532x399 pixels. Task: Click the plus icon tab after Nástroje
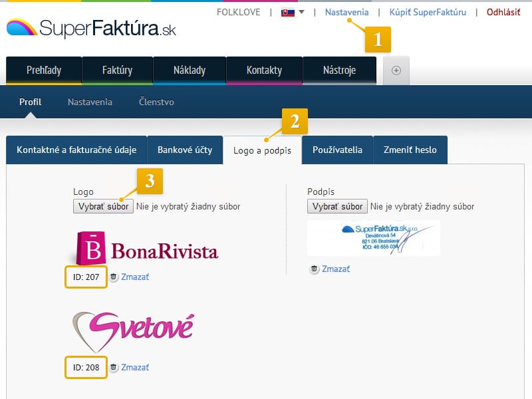396,70
